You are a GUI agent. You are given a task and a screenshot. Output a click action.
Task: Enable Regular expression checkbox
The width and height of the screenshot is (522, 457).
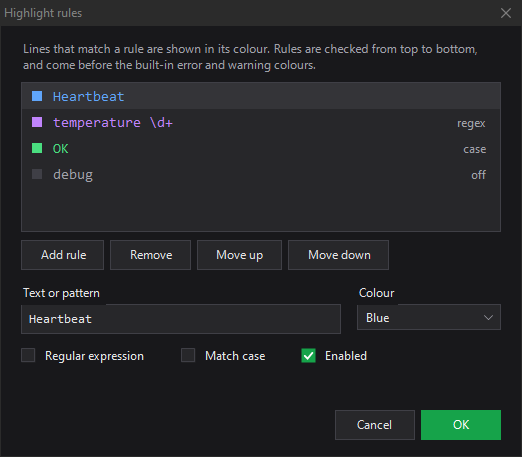pos(28,355)
